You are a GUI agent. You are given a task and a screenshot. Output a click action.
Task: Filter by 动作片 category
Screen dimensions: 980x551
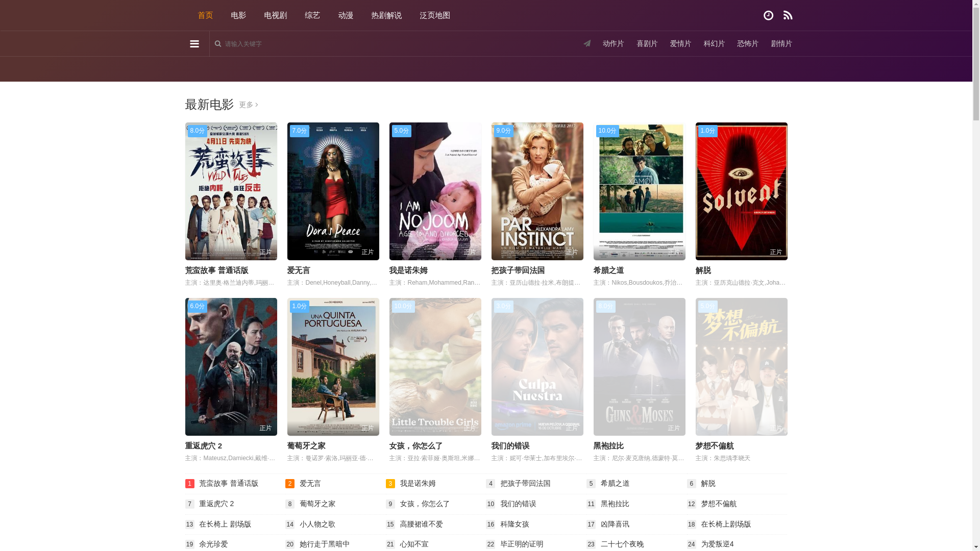(x=614, y=44)
